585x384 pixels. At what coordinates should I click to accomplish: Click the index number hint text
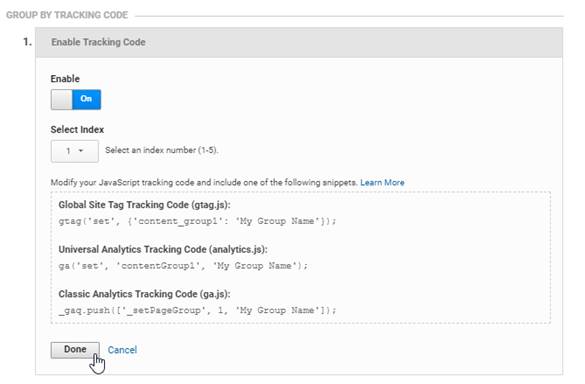coord(162,150)
